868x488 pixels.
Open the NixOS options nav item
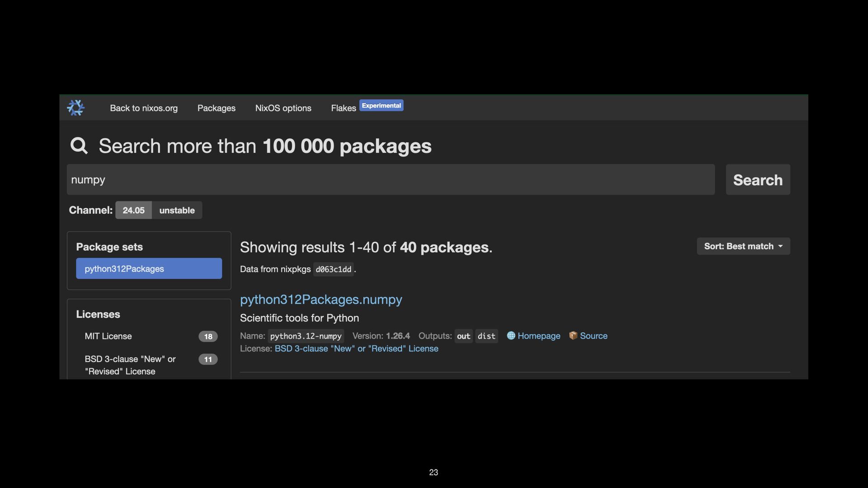tap(283, 108)
